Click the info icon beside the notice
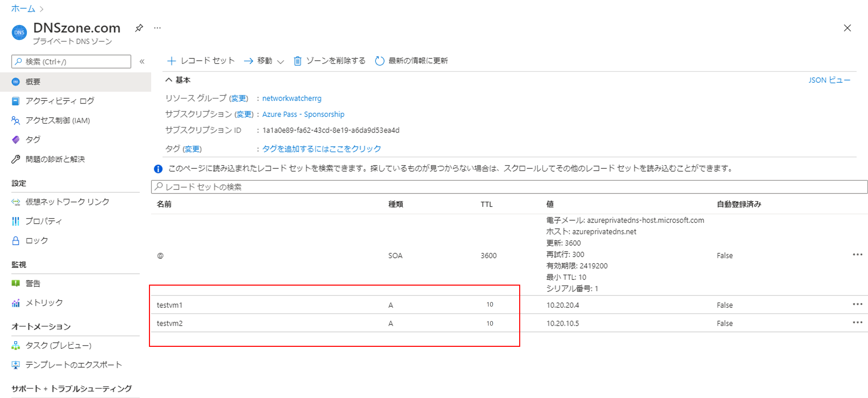 click(x=158, y=169)
